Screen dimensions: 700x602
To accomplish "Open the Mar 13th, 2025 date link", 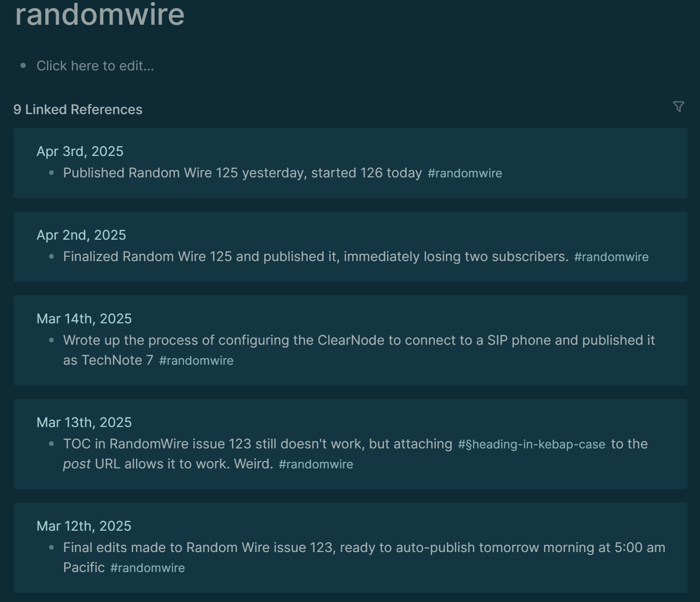I will coord(85,422).
